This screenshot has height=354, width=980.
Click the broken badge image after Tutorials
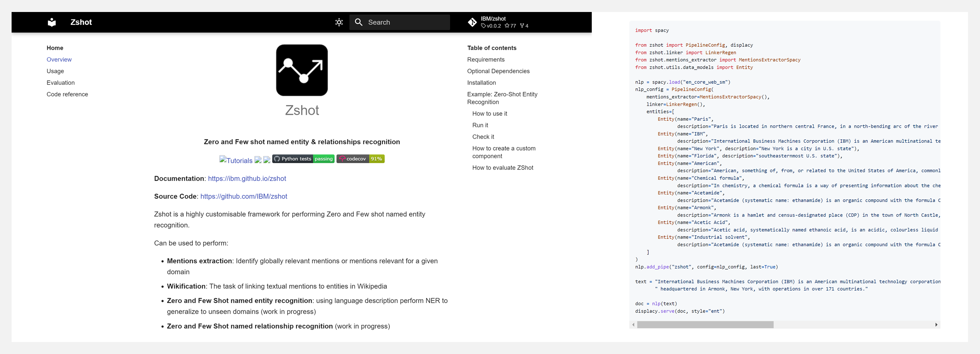[258, 160]
